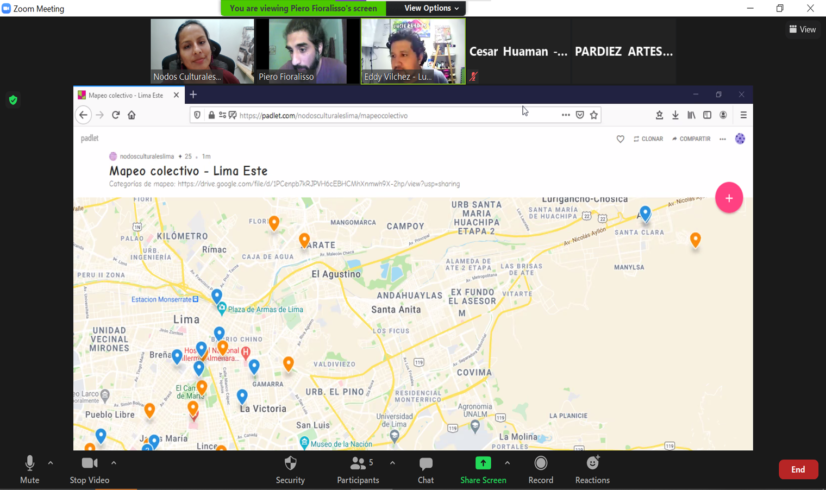
Task: Mute the microphone
Action: [30, 464]
